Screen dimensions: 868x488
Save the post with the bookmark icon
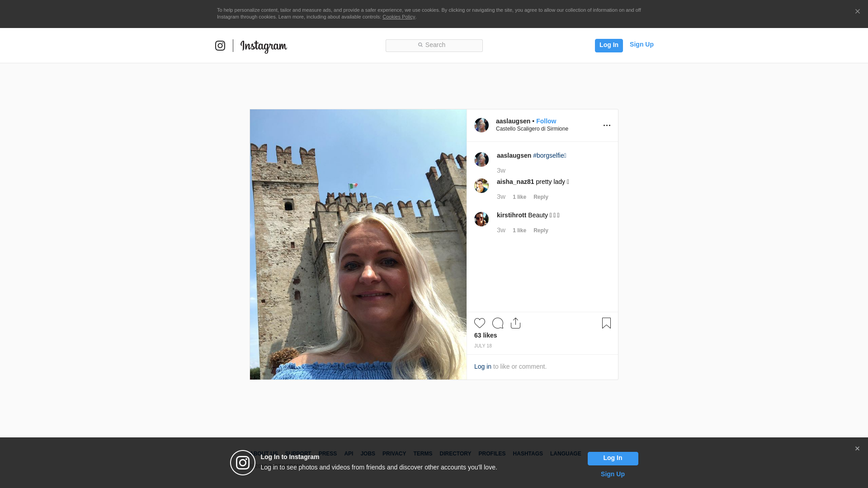pyautogui.click(x=606, y=323)
